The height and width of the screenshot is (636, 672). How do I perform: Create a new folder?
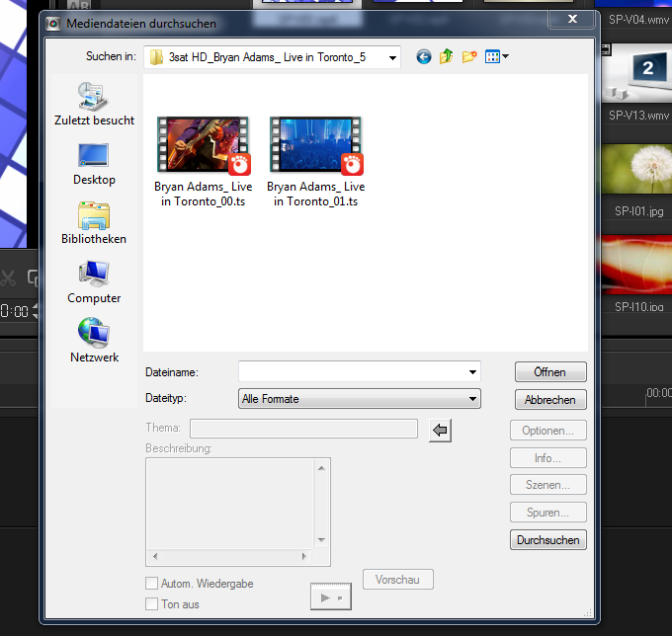(469, 56)
